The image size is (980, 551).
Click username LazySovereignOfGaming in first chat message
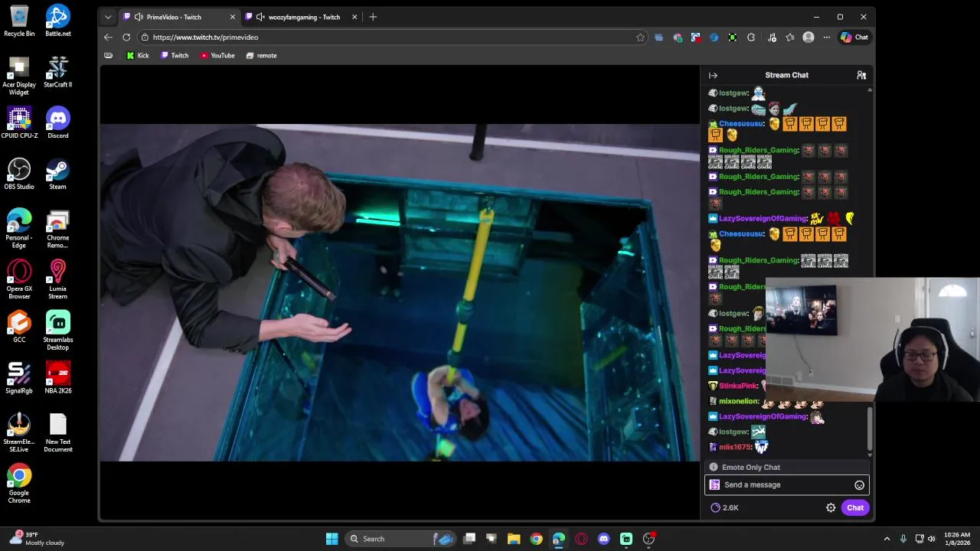coord(763,218)
